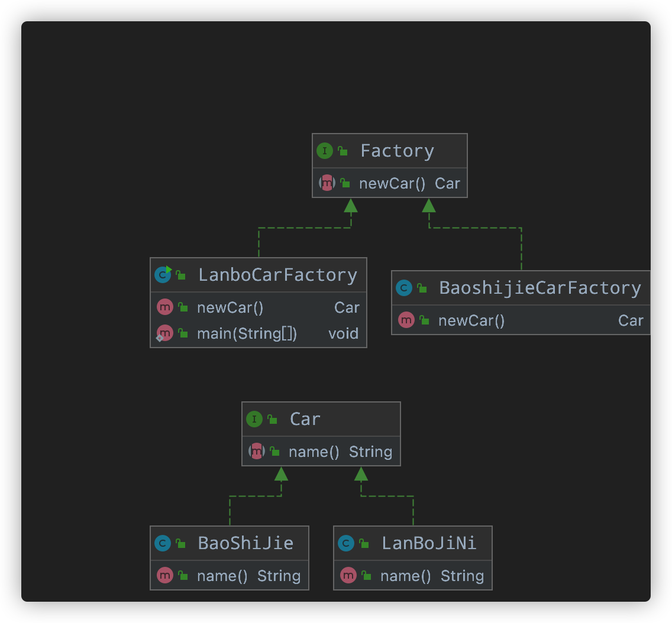The height and width of the screenshot is (623, 672).
Task: Click the method icon of BaoshijieCarFactory newCar()
Action: point(406,320)
